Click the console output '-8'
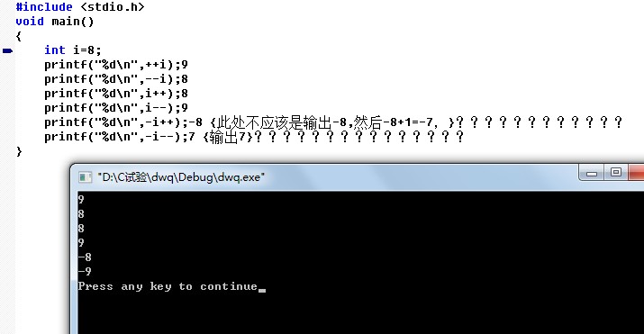The height and width of the screenshot is (334, 644). click(85, 257)
